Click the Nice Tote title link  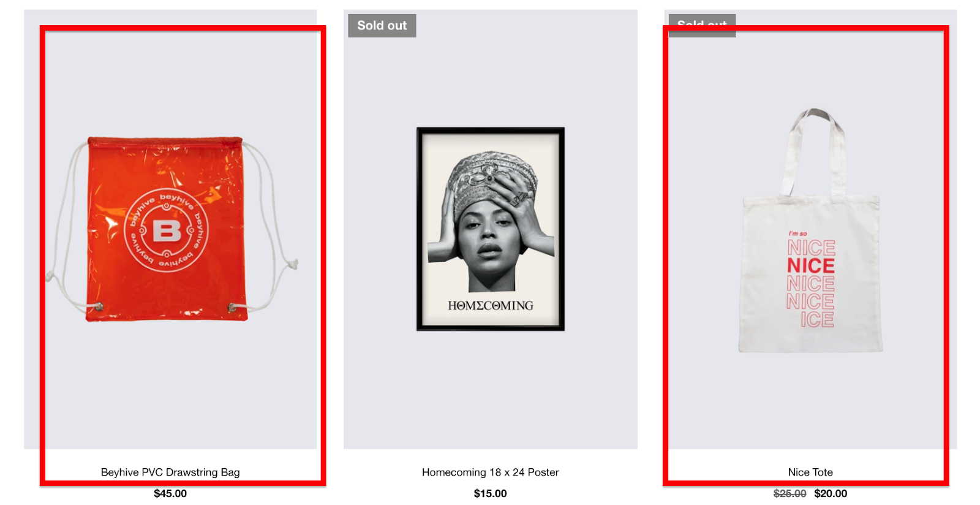(810, 472)
